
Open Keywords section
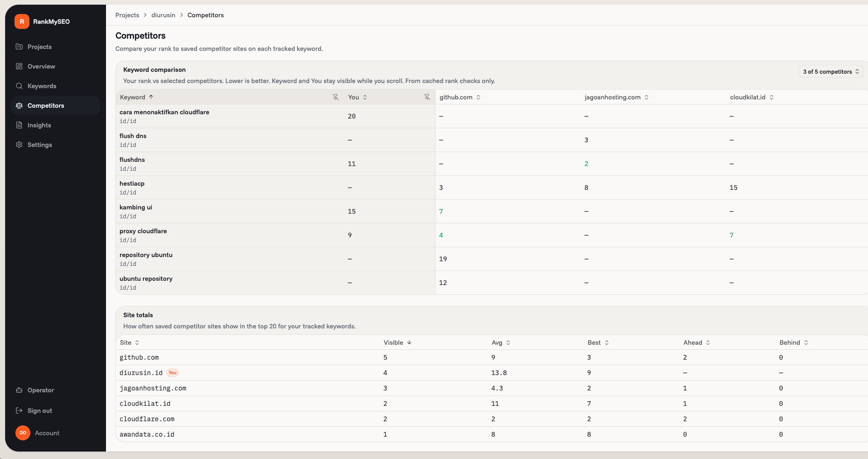point(56,86)
